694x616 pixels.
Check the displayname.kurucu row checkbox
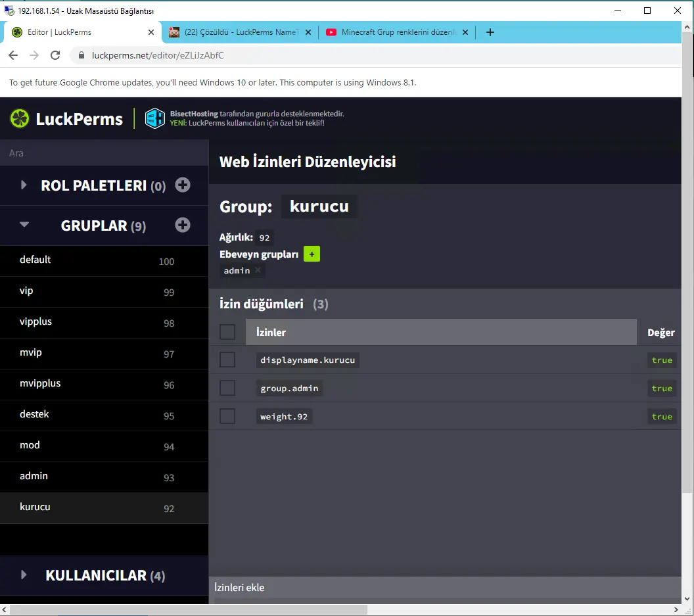tap(227, 360)
